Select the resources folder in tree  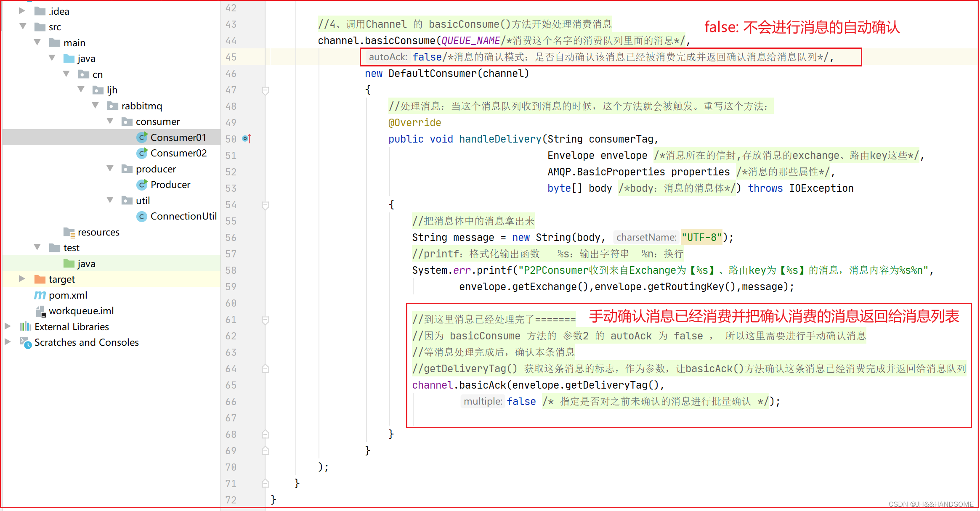click(x=98, y=232)
